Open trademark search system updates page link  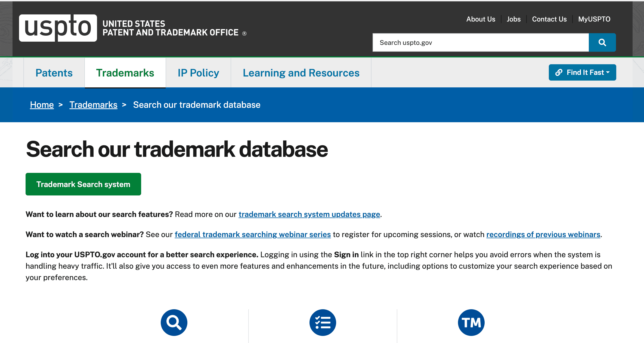pos(309,215)
